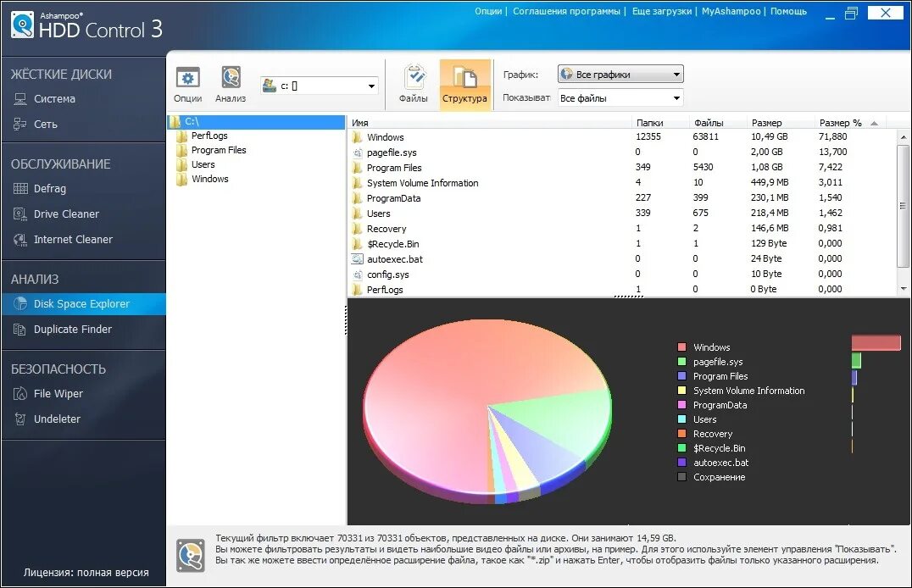912x588 pixels.
Task: Select Disk Space Explorer in sidebar
Action: [83, 303]
